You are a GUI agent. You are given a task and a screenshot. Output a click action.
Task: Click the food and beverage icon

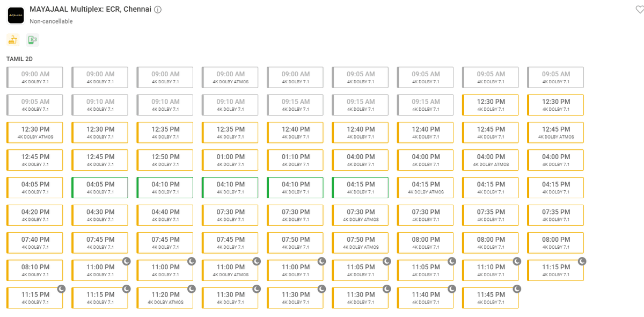(x=13, y=40)
